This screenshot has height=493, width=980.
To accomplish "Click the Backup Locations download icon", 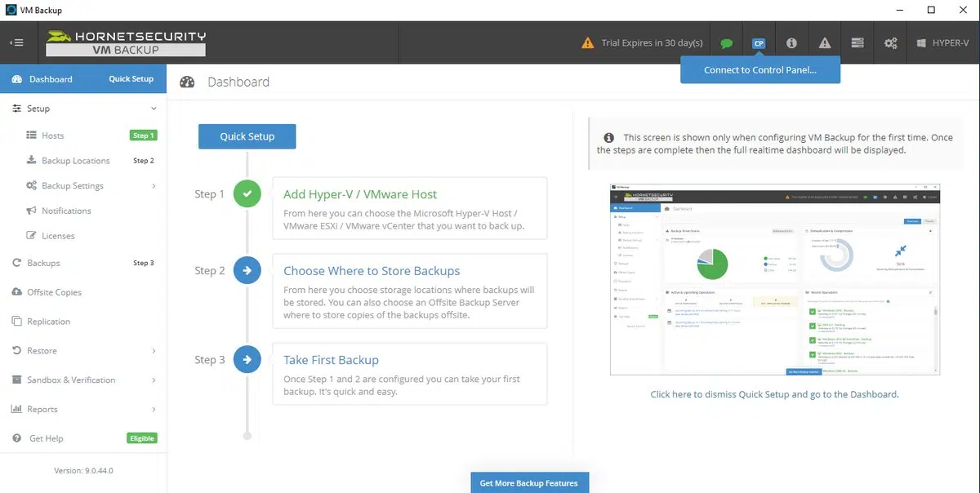I will tap(31, 160).
